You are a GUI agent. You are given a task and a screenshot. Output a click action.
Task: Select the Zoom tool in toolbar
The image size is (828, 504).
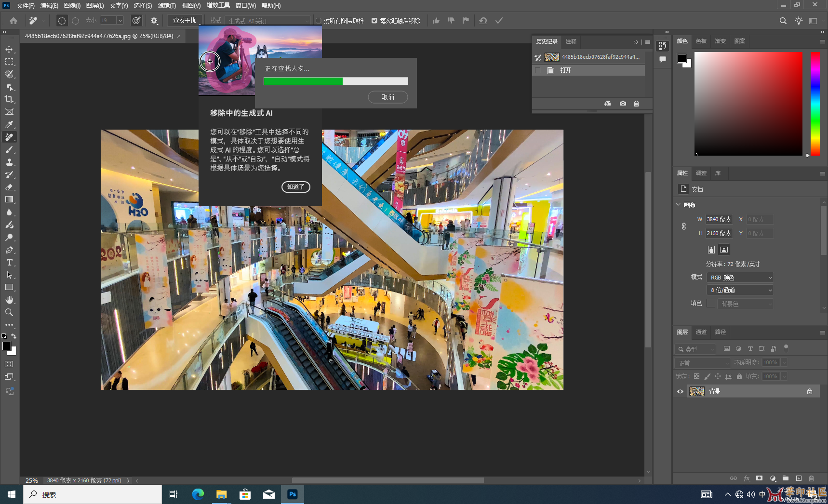coord(9,312)
